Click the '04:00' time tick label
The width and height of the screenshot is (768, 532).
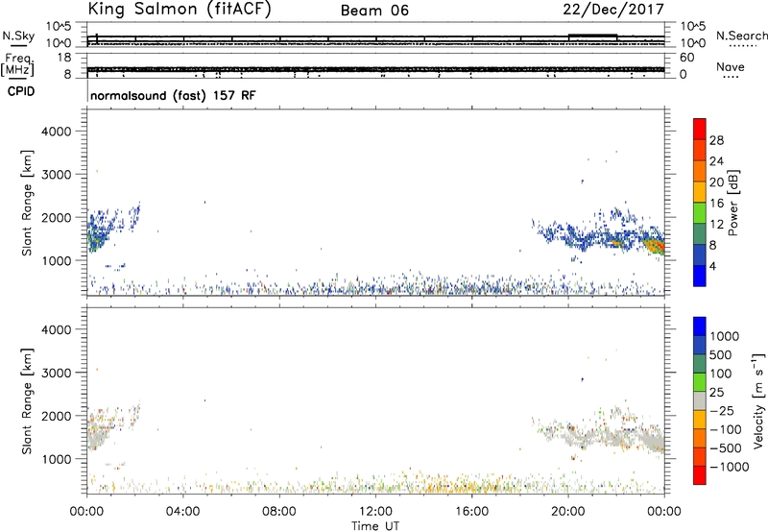click(x=183, y=512)
